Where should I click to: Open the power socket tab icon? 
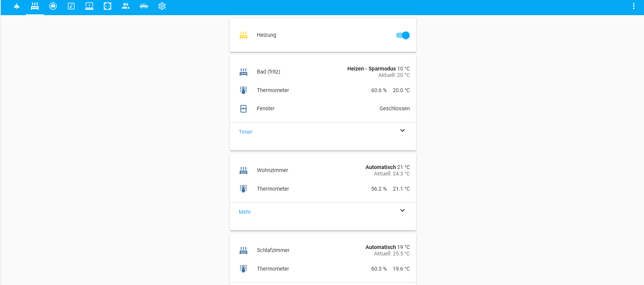tap(108, 6)
